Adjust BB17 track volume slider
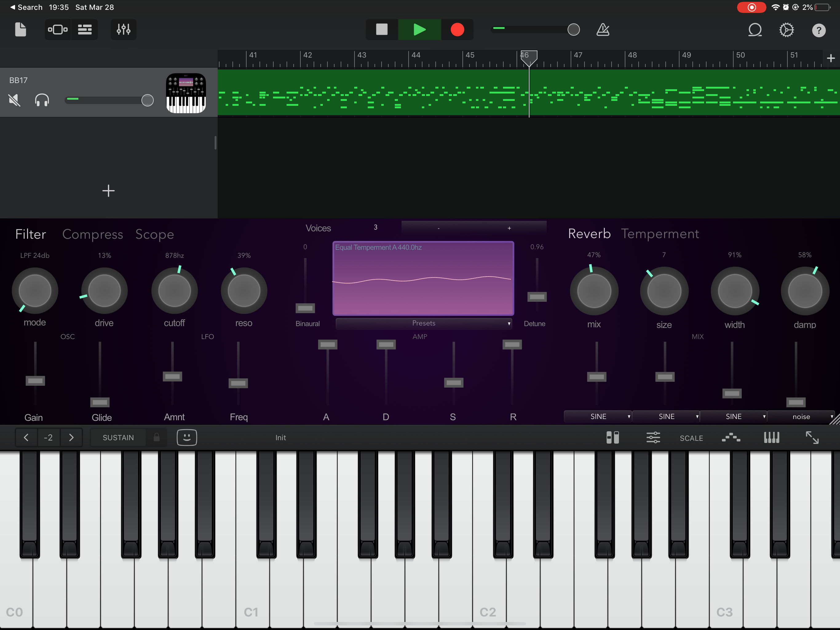Screen dimensions: 840x630 click(147, 100)
